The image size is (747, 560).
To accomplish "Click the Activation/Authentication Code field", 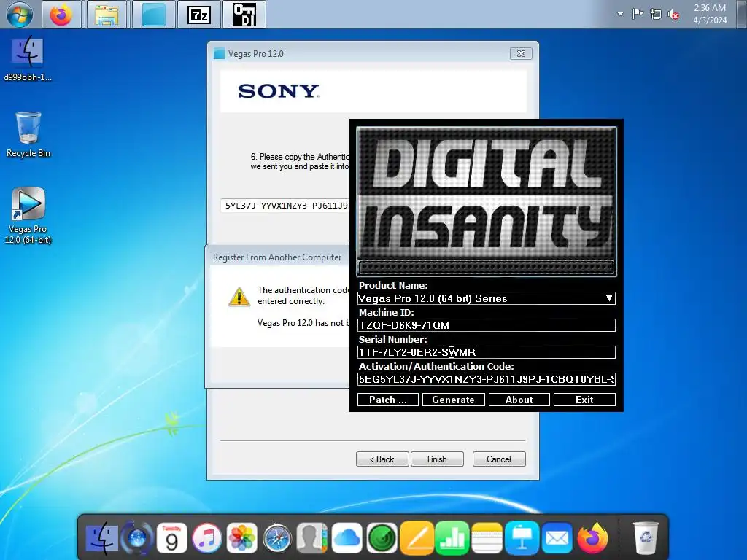I will coord(487,379).
